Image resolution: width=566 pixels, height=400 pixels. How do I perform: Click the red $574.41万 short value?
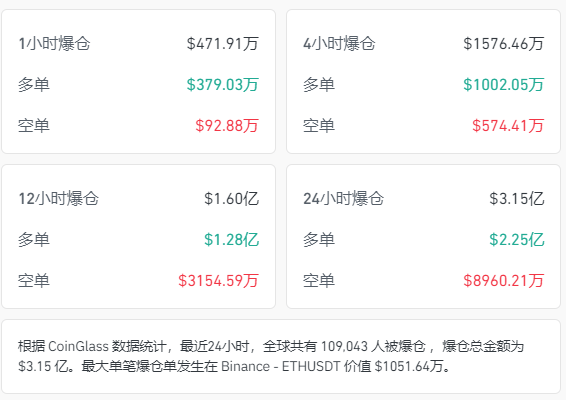(x=508, y=126)
